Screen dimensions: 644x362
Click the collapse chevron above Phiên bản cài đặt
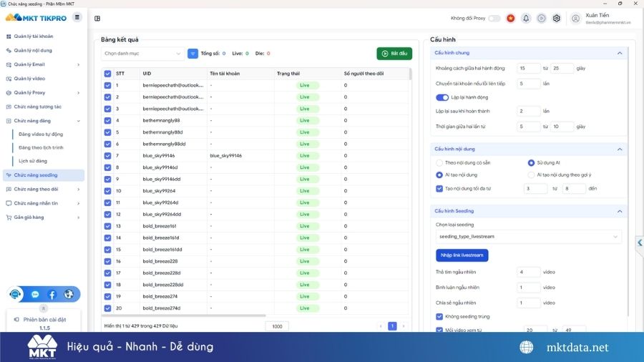coord(43,308)
